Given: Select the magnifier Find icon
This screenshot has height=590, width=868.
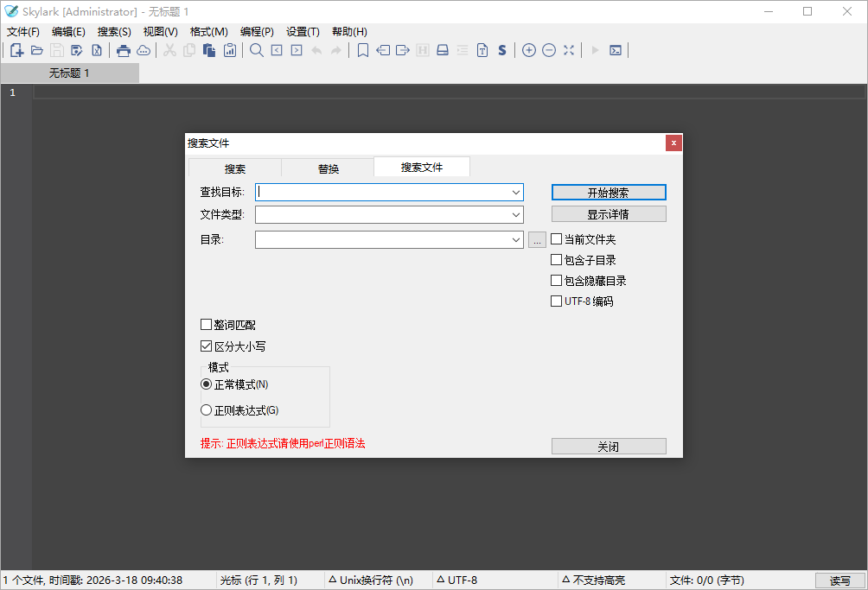Looking at the screenshot, I should (256, 50).
